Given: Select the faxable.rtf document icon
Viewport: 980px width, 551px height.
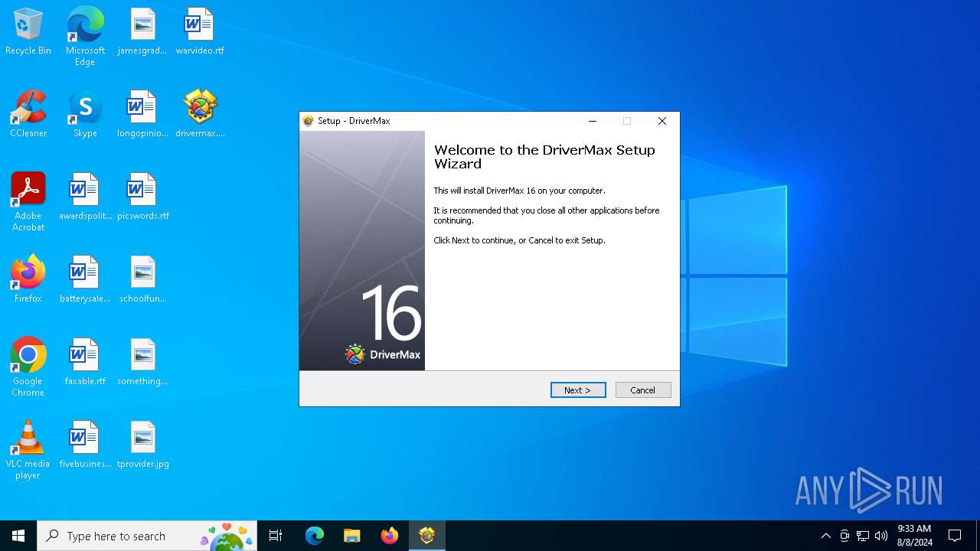Looking at the screenshot, I should tap(85, 363).
